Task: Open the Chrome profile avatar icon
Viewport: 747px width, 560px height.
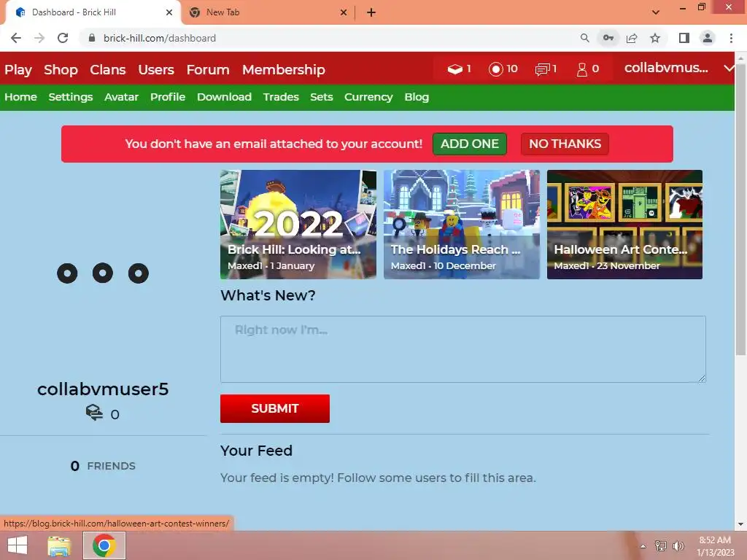Action: tap(708, 38)
